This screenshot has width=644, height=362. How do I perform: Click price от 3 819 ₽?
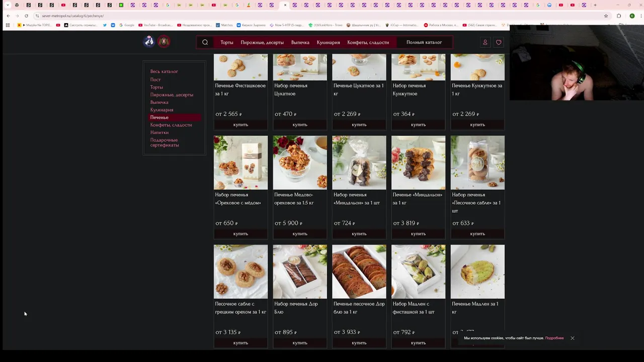coord(406,223)
